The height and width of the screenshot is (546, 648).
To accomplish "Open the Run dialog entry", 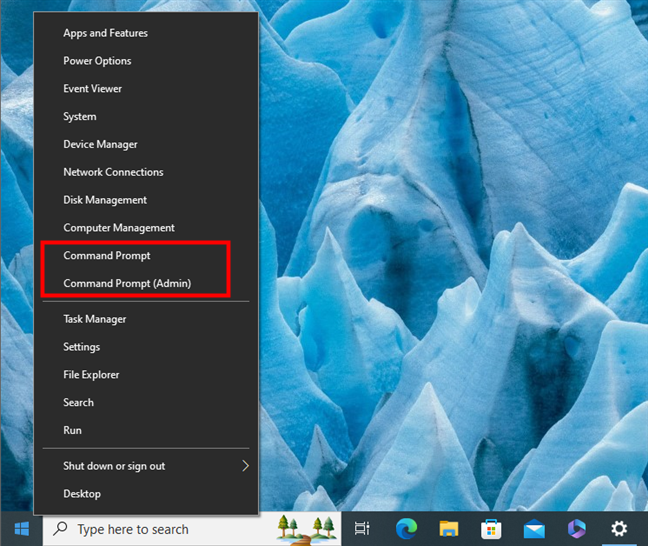I will pyautogui.click(x=146, y=430).
